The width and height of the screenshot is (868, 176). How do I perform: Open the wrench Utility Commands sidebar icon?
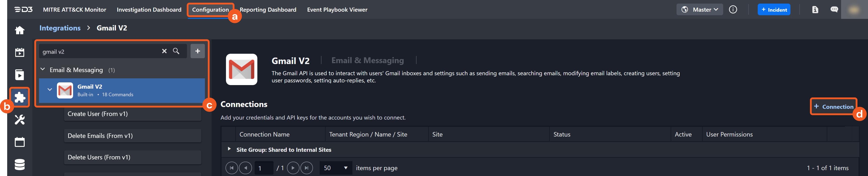coord(20,120)
